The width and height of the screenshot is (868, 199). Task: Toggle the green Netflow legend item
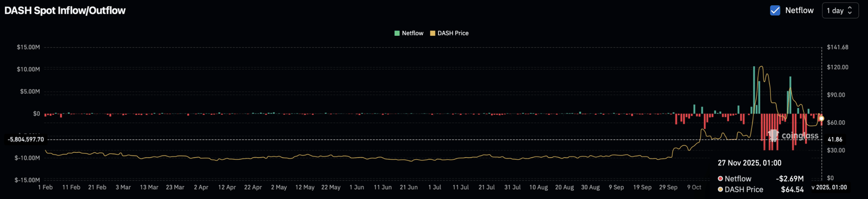point(409,33)
